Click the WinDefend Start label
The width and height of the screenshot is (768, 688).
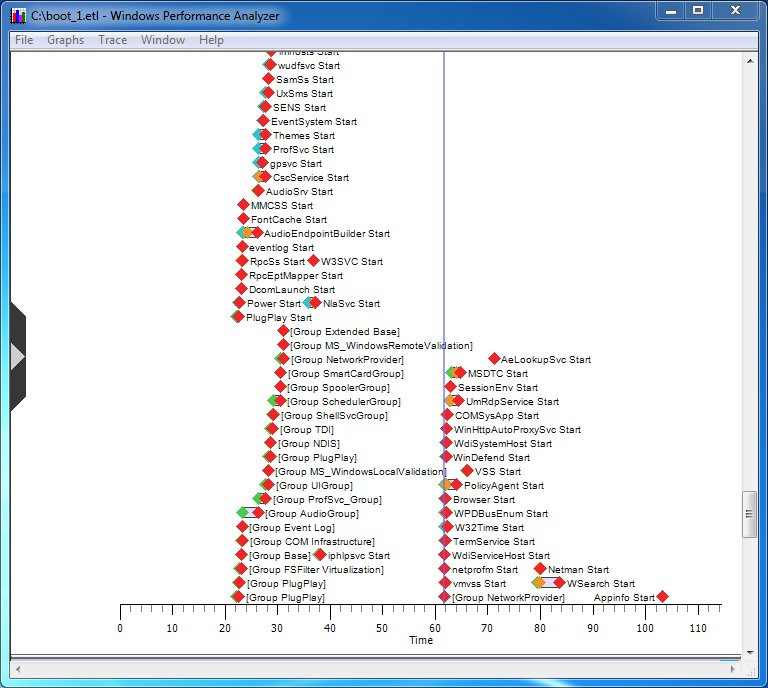pyautogui.click(x=491, y=458)
